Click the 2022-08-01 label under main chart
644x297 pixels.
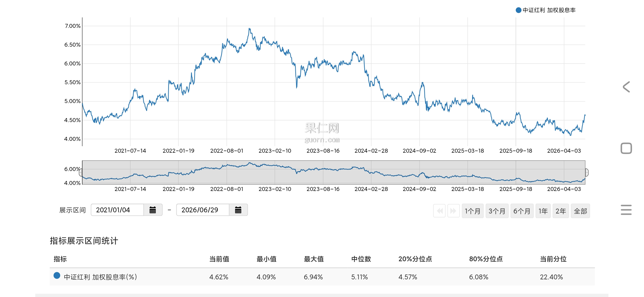pos(227,151)
